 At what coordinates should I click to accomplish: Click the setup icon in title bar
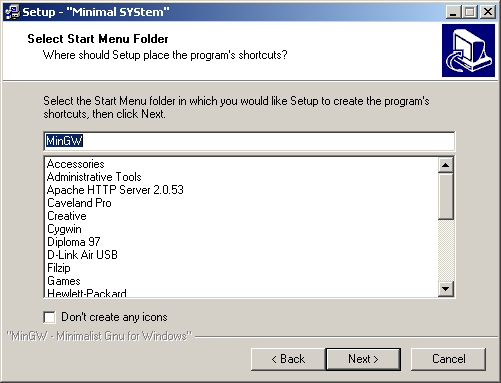[13, 12]
